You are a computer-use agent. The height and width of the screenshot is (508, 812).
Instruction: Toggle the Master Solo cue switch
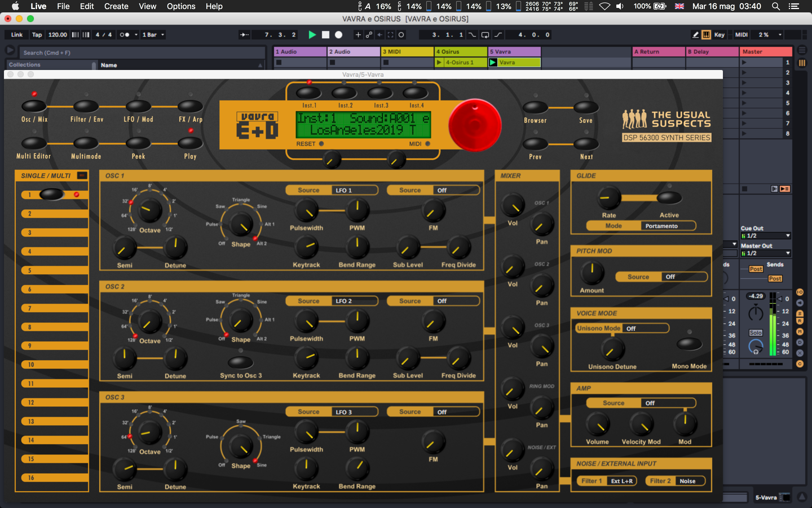[756, 333]
